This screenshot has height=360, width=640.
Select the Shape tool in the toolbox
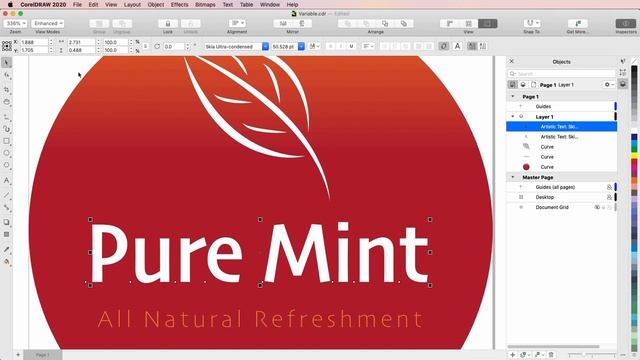[6, 75]
